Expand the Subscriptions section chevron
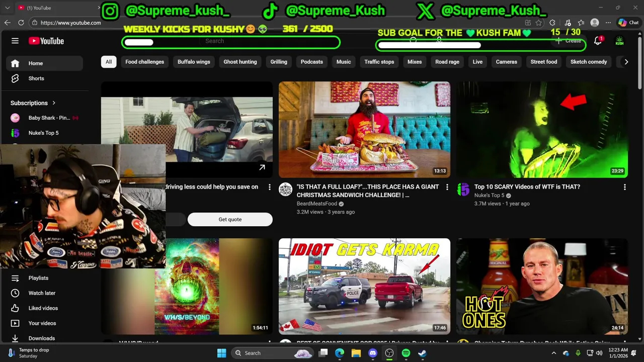The height and width of the screenshot is (362, 644). click(54, 103)
